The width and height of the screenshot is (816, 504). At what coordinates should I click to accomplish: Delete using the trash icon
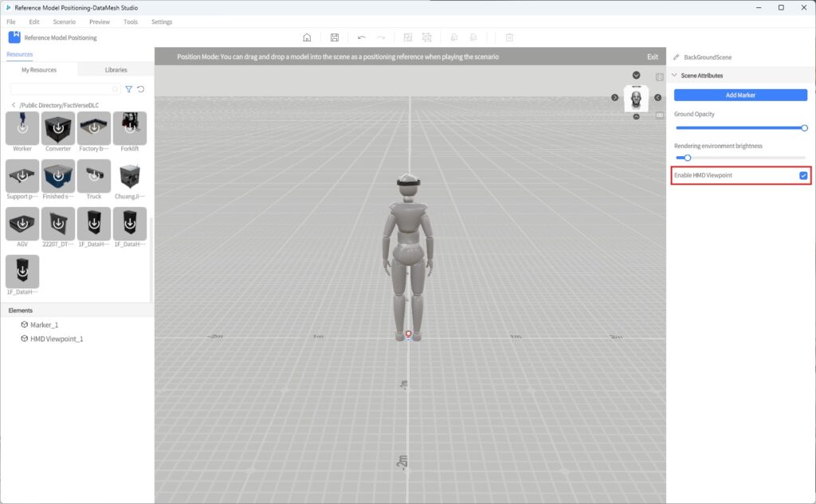pyautogui.click(x=508, y=37)
